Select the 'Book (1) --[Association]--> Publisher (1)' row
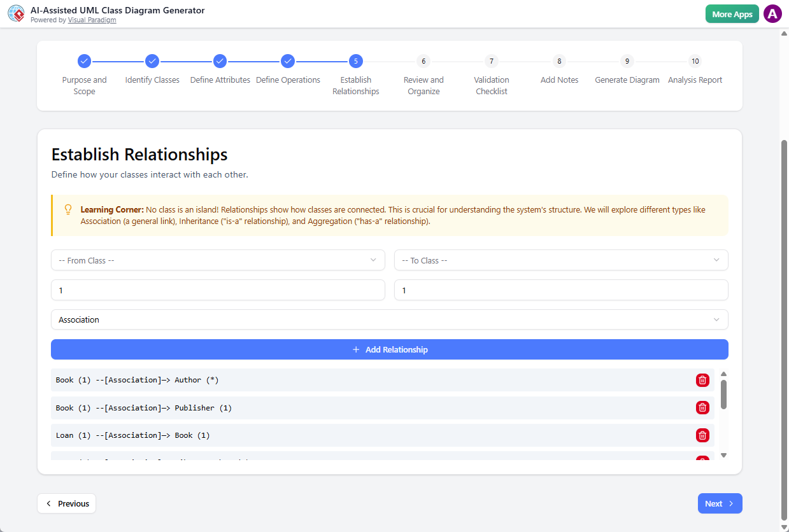 (383, 408)
